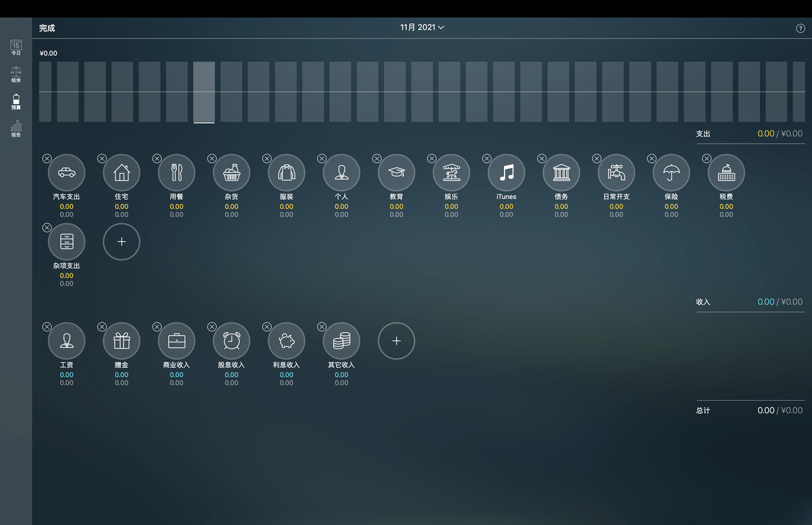Select the 税费 government building icon

click(x=726, y=173)
